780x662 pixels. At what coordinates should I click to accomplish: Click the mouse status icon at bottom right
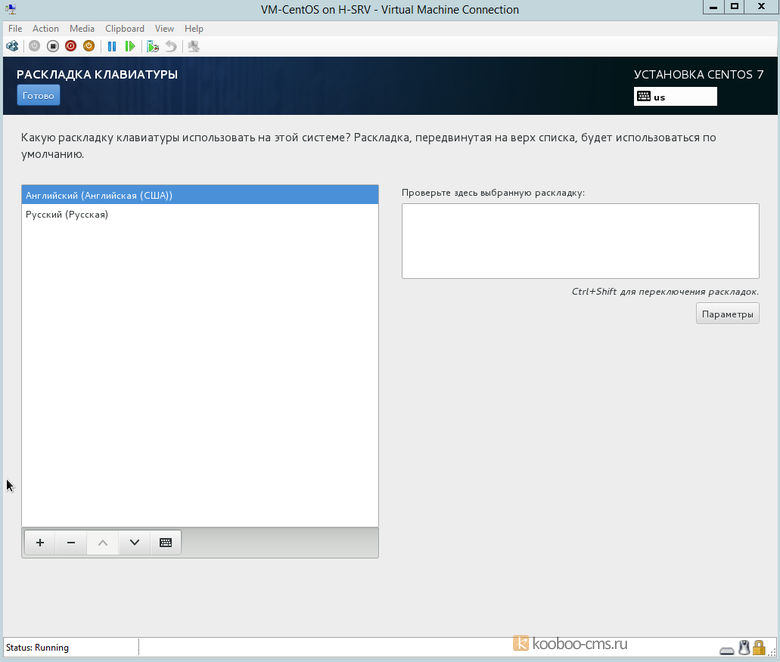coord(744,648)
